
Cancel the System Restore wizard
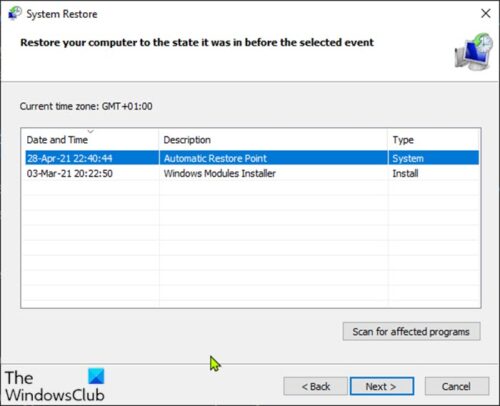click(457, 386)
